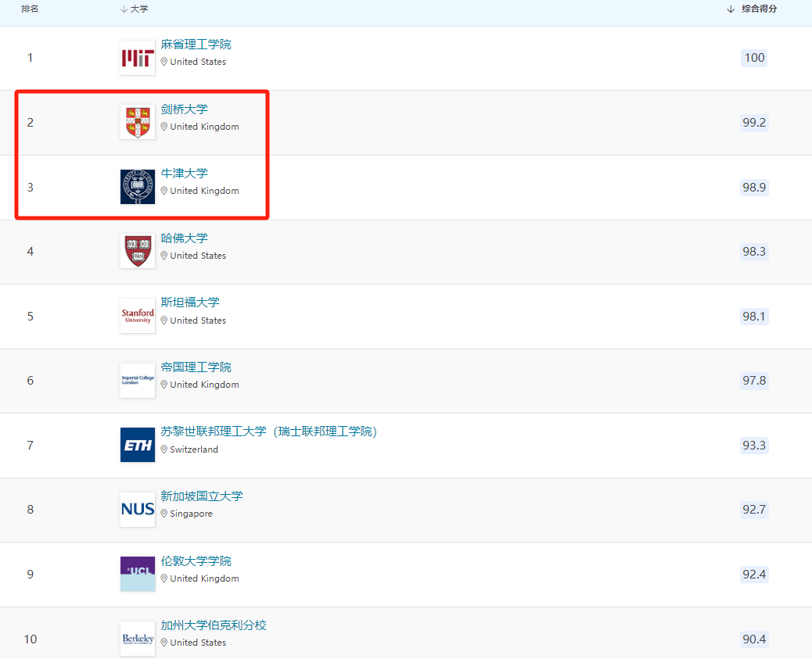
Task: Open the 帝国理工学院 link
Action: point(196,367)
